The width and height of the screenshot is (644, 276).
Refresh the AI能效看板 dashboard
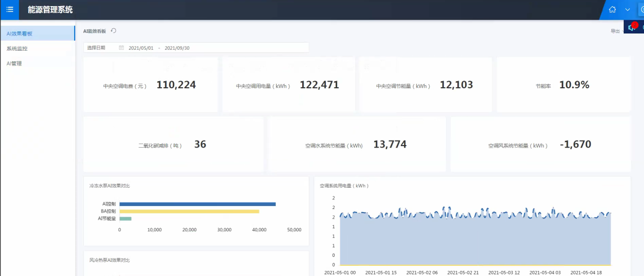(114, 31)
